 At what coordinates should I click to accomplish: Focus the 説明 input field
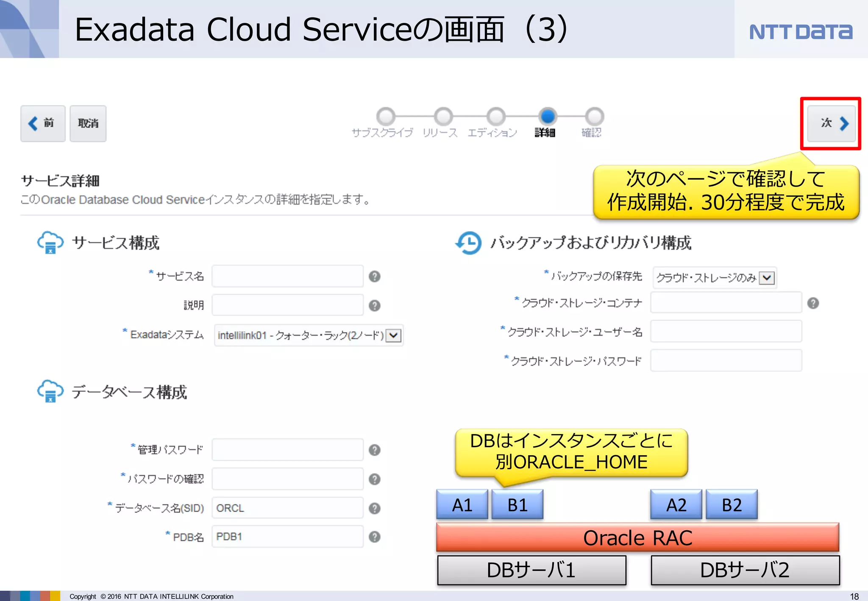click(x=288, y=305)
